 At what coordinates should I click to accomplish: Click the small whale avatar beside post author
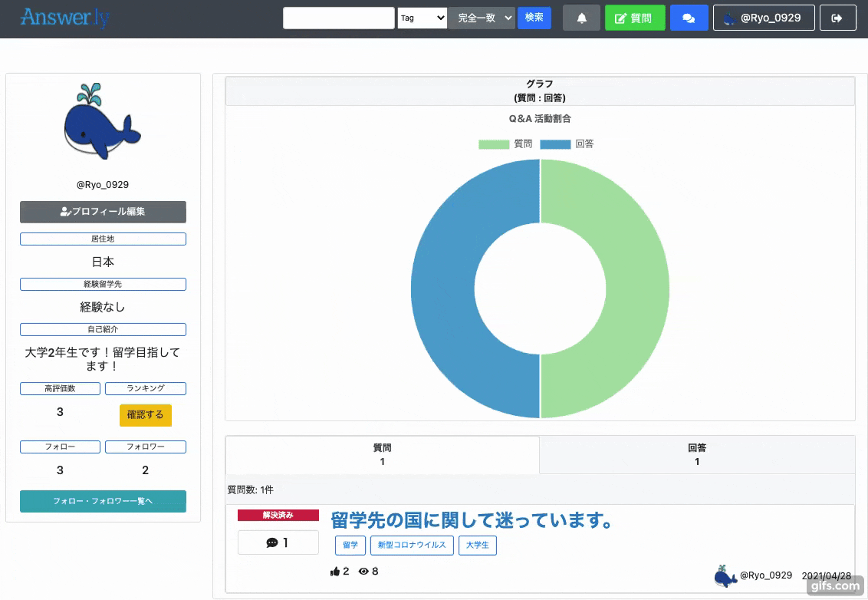(725, 576)
